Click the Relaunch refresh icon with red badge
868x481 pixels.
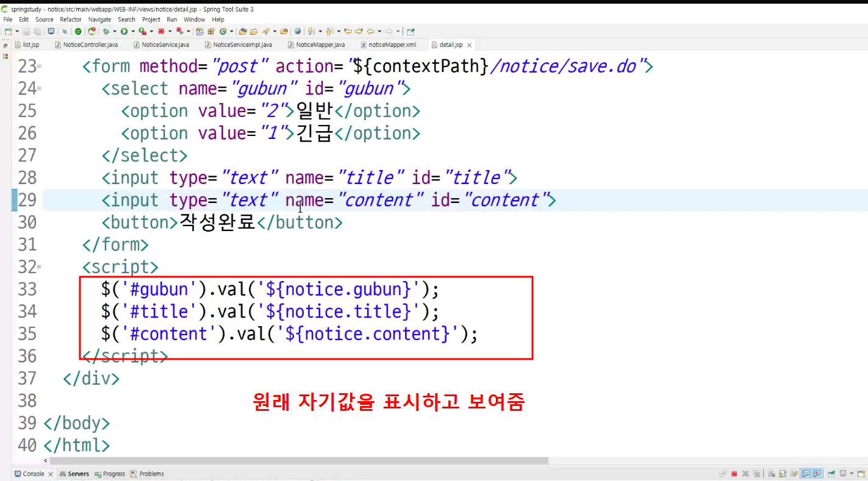point(91,31)
